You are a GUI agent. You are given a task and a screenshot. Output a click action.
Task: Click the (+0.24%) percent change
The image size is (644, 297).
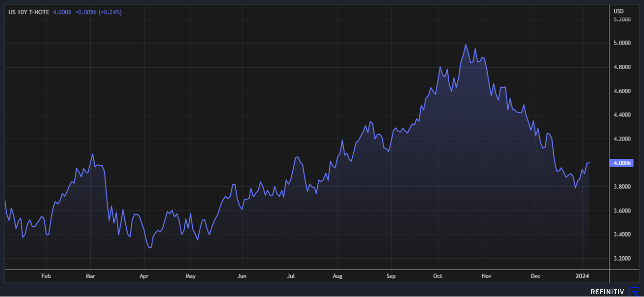pos(110,12)
